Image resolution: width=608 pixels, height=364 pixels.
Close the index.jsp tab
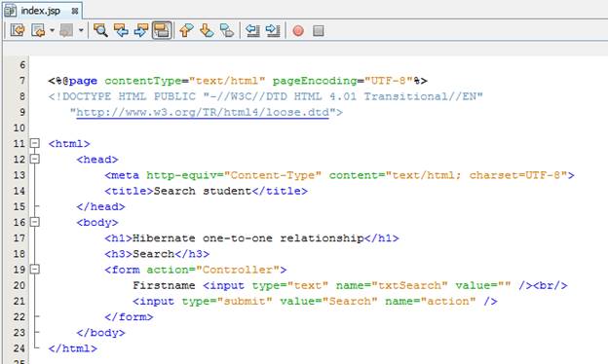pos(74,12)
